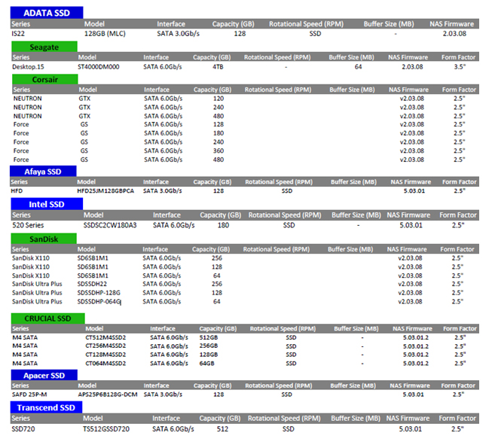Select 5.03.01.2 firmware for CT512M4SSD2
Image resolution: width=492 pixels, height=448 pixels.
click(x=416, y=337)
